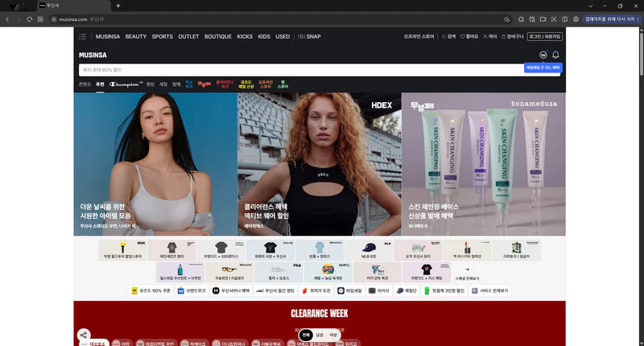The width and height of the screenshot is (644, 346).
Task: Open the search magnifier link in header
Action: (448, 36)
